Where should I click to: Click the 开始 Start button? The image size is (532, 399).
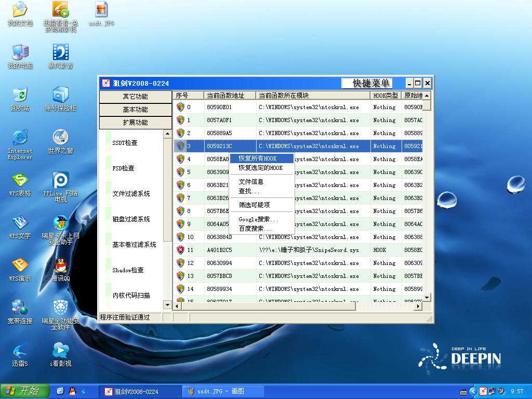[25, 391]
